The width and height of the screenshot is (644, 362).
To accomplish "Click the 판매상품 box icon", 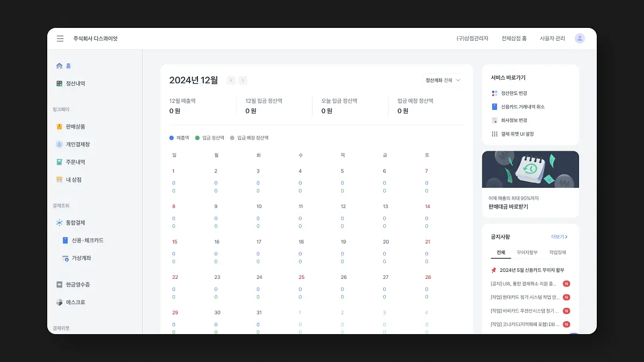I will pos(59,127).
